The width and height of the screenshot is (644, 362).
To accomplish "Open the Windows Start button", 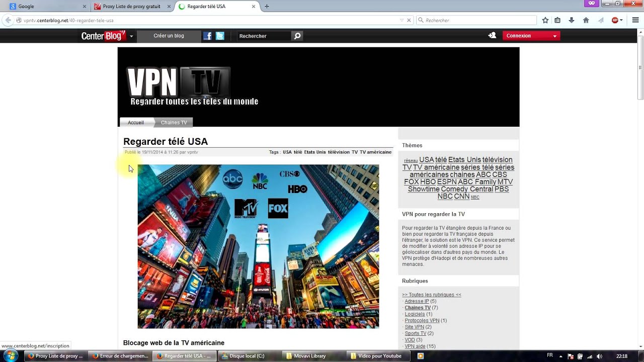I will 10,355.
